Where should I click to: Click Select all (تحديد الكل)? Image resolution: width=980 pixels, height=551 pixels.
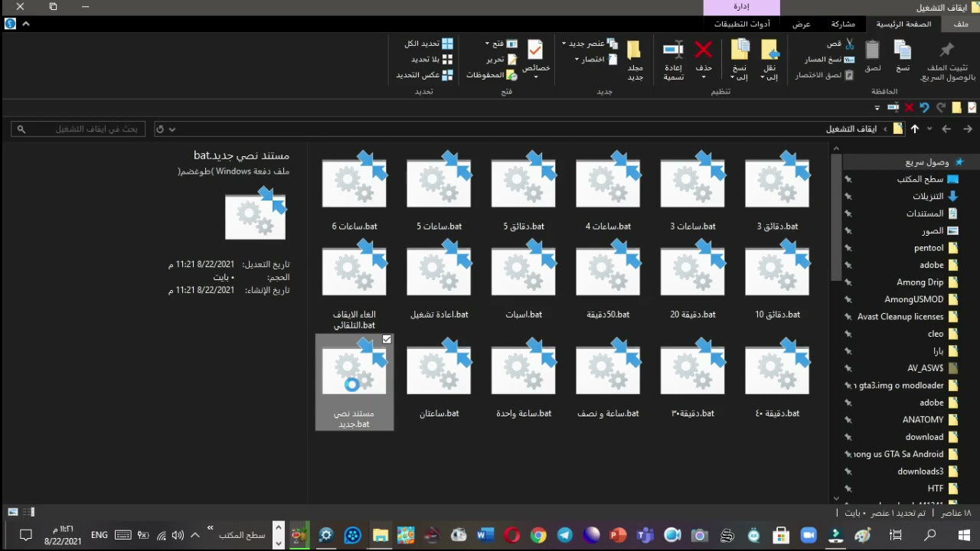click(x=429, y=44)
